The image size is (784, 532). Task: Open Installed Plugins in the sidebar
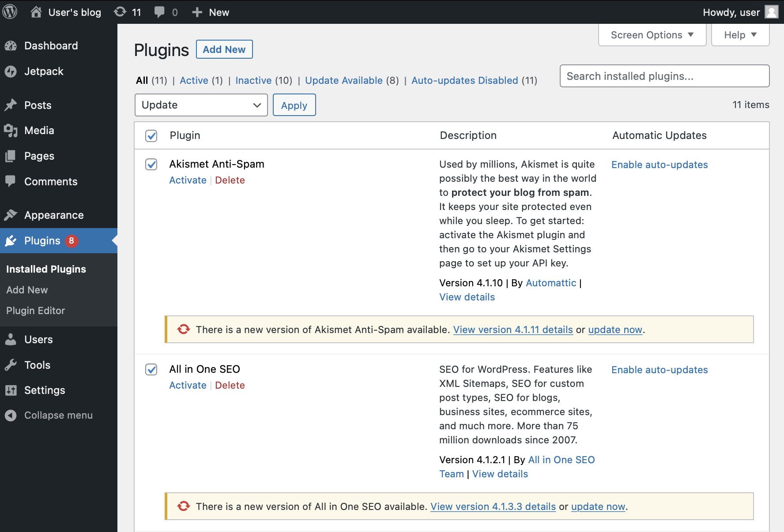click(46, 269)
